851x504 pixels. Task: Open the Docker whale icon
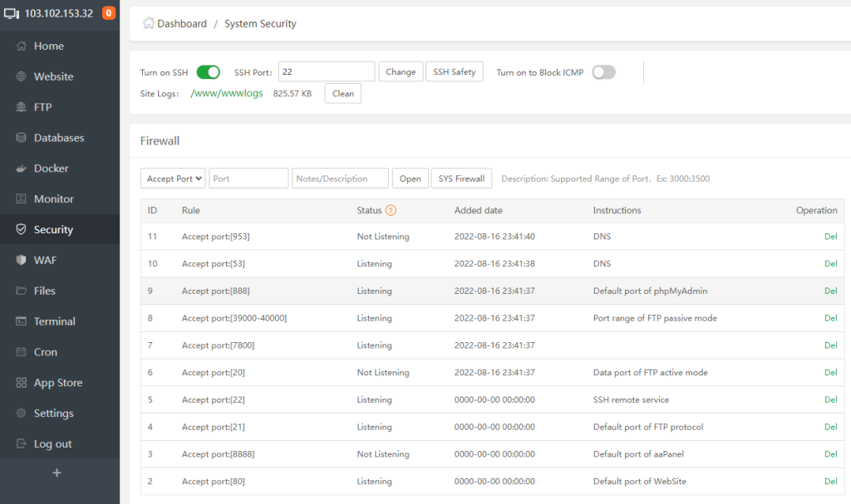click(x=22, y=169)
